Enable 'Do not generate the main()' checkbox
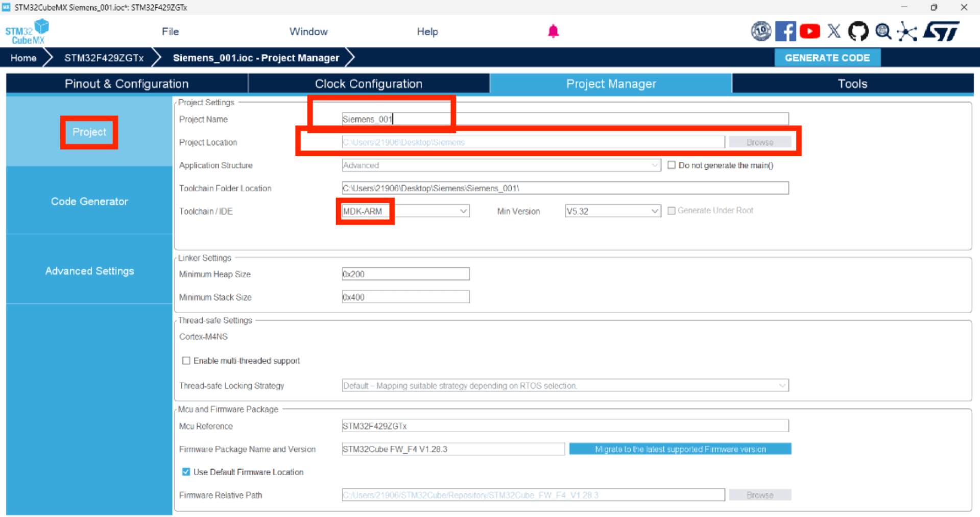This screenshot has width=980, height=517. point(672,165)
